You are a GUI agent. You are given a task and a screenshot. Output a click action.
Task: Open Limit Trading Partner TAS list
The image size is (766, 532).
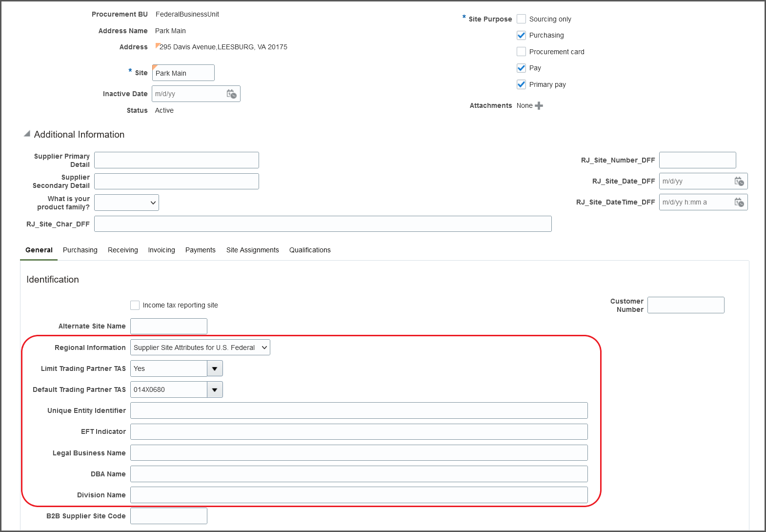[215, 368]
